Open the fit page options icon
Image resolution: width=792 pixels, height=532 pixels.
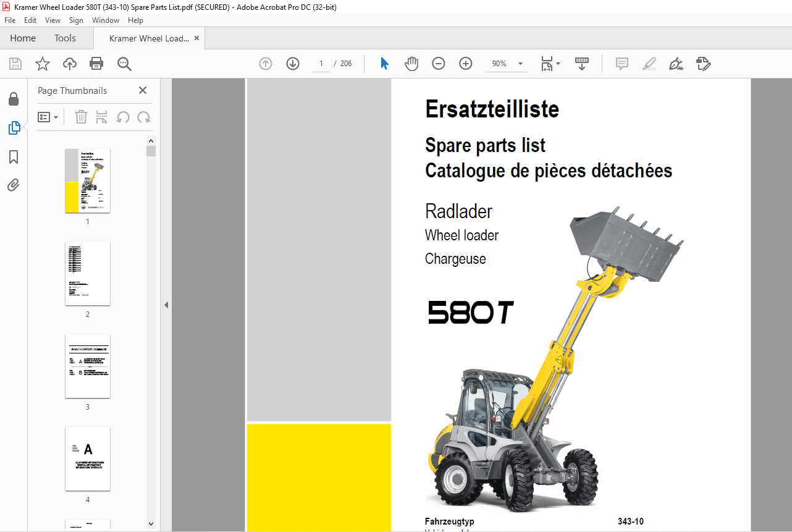pos(550,64)
